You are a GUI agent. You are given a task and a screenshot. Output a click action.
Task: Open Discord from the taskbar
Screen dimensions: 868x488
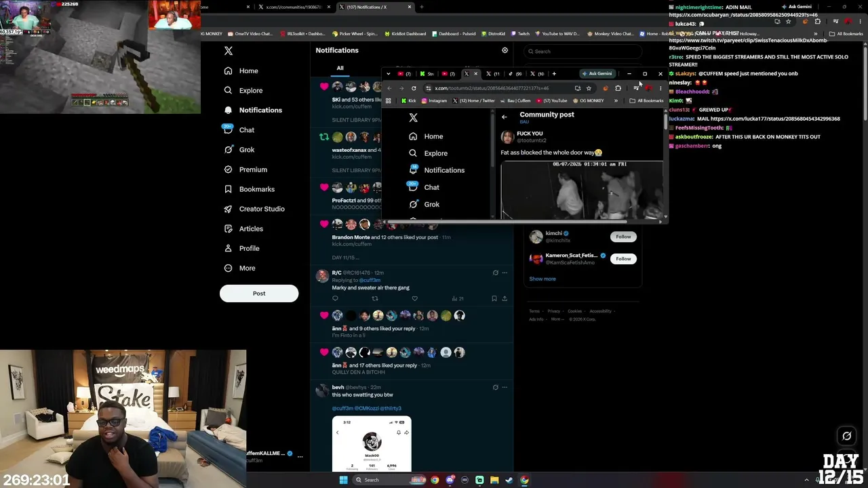[450, 480]
